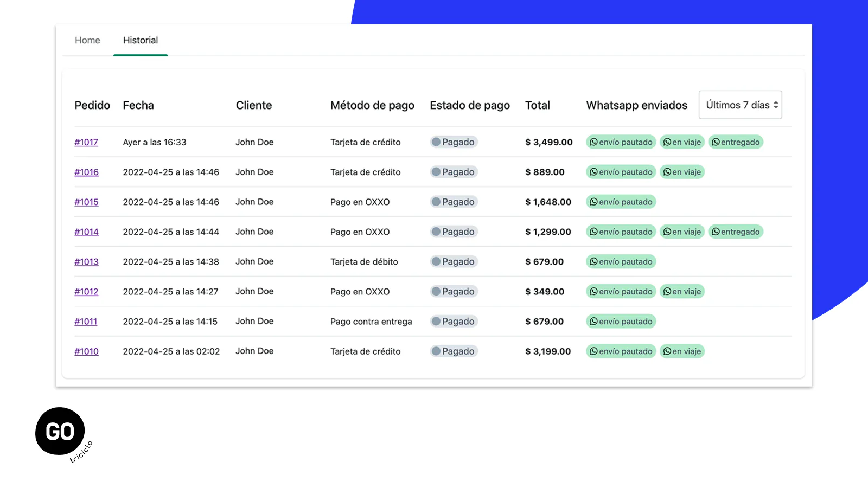Click the Fecha column header
This screenshot has width=868, height=488.
(138, 105)
